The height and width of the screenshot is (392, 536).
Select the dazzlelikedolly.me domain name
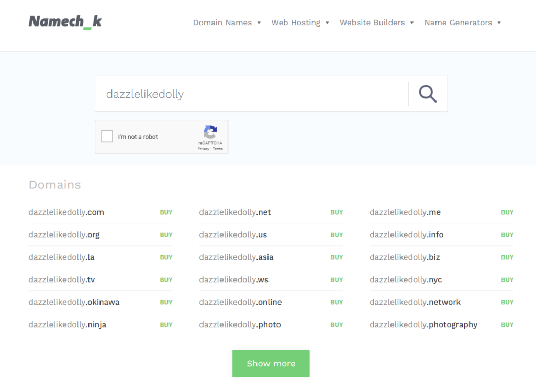coord(405,212)
